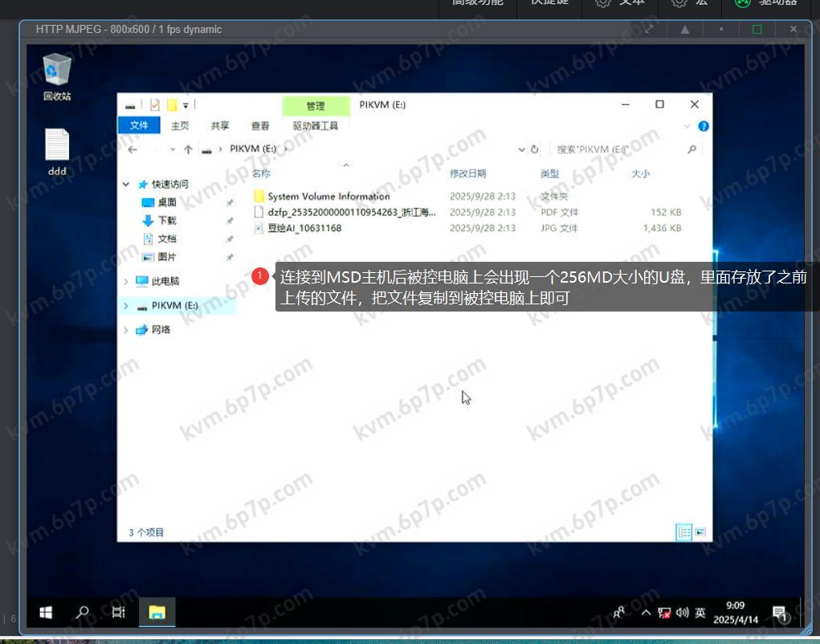The image size is (820, 644).
Task: Click Explorer help question mark icon
Action: pyautogui.click(x=704, y=126)
